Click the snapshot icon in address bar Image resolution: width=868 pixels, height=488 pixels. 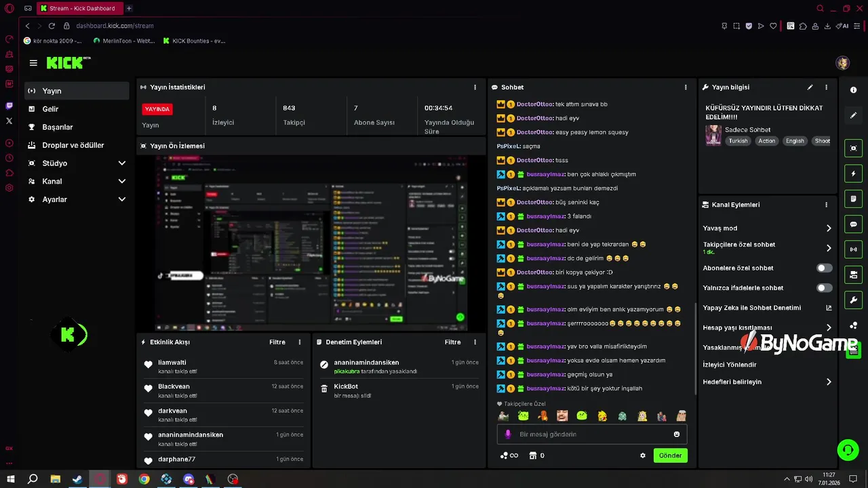[736, 26]
